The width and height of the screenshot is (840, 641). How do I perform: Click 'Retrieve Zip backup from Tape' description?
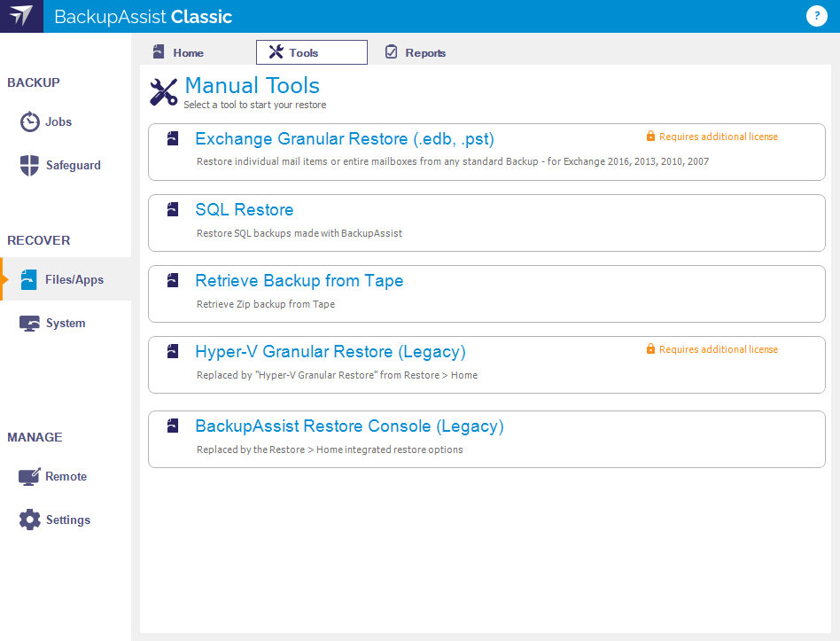click(x=265, y=304)
